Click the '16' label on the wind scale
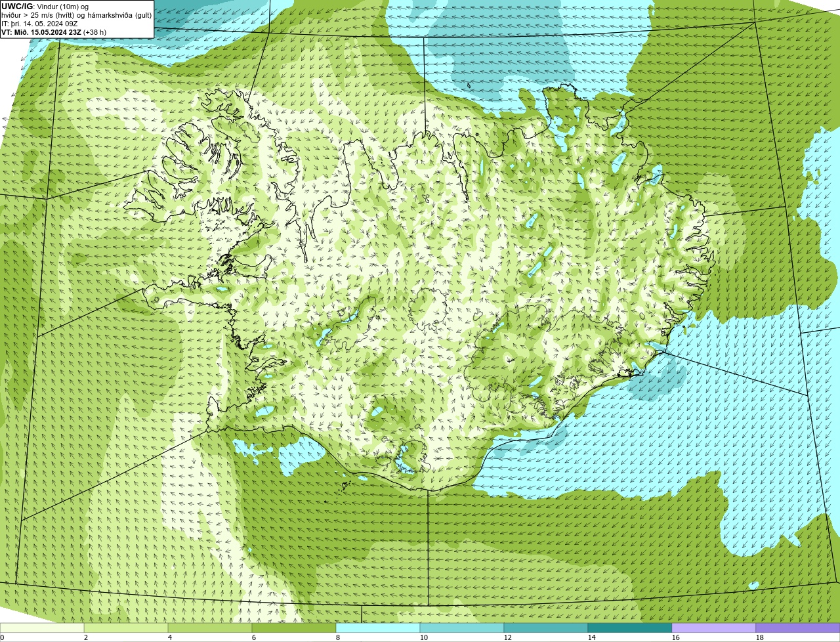The height and width of the screenshot is (642, 840). point(676,637)
